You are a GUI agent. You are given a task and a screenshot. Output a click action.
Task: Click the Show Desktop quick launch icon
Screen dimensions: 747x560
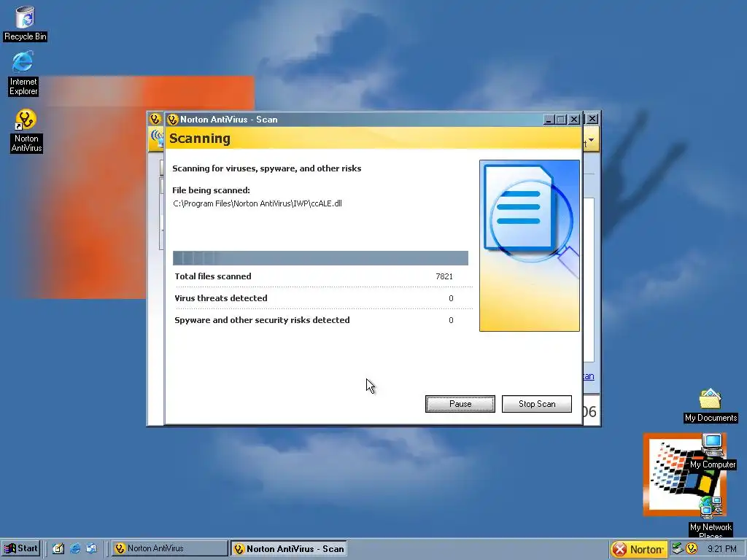(x=58, y=548)
